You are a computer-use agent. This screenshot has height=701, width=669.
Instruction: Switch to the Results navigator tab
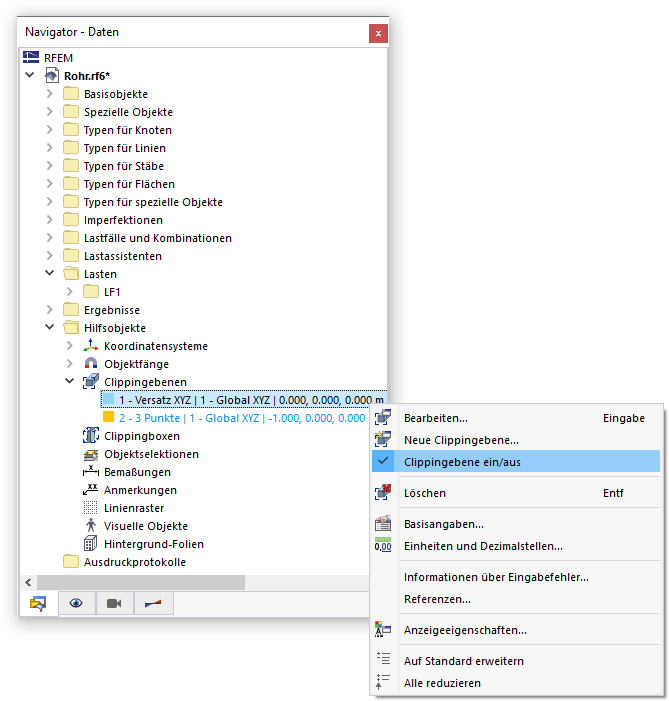pyautogui.click(x=153, y=604)
